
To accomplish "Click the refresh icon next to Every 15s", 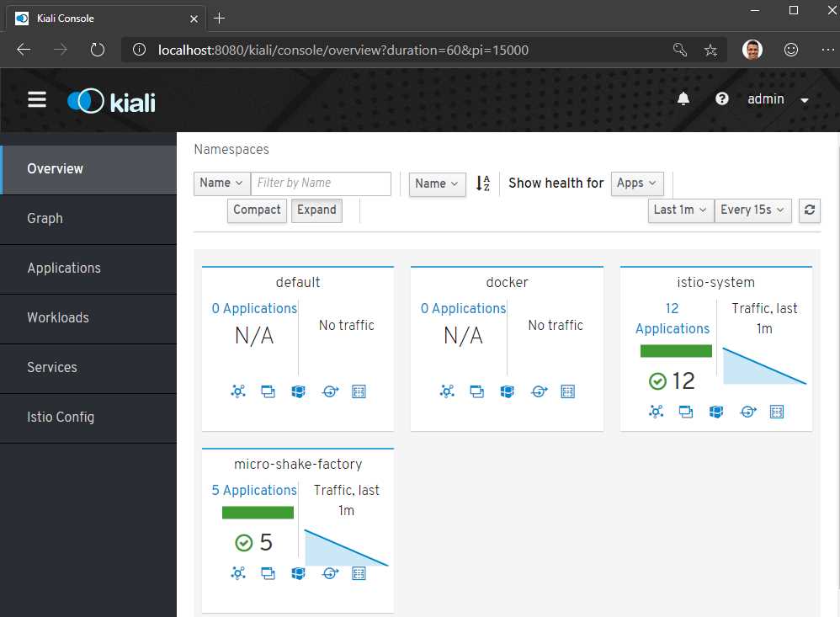I will (809, 210).
